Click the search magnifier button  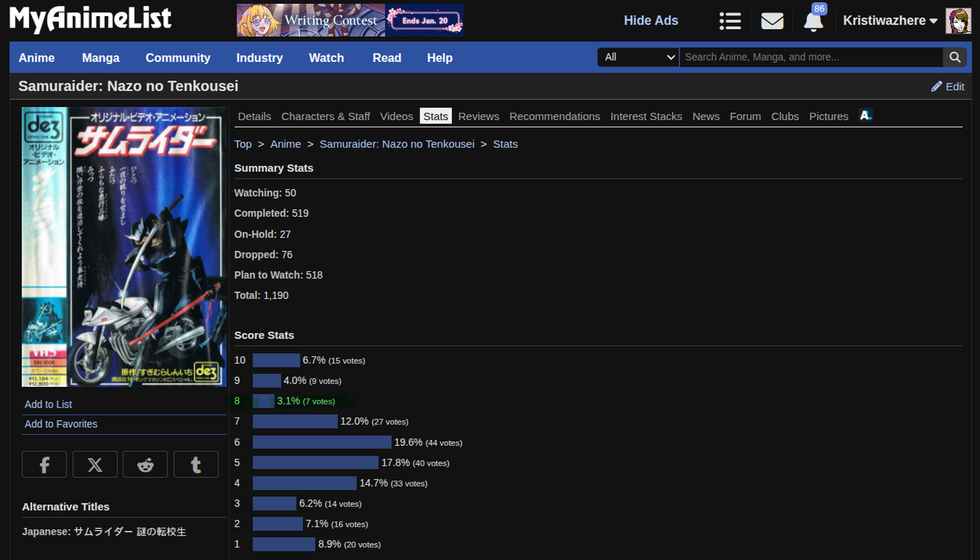tap(954, 57)
